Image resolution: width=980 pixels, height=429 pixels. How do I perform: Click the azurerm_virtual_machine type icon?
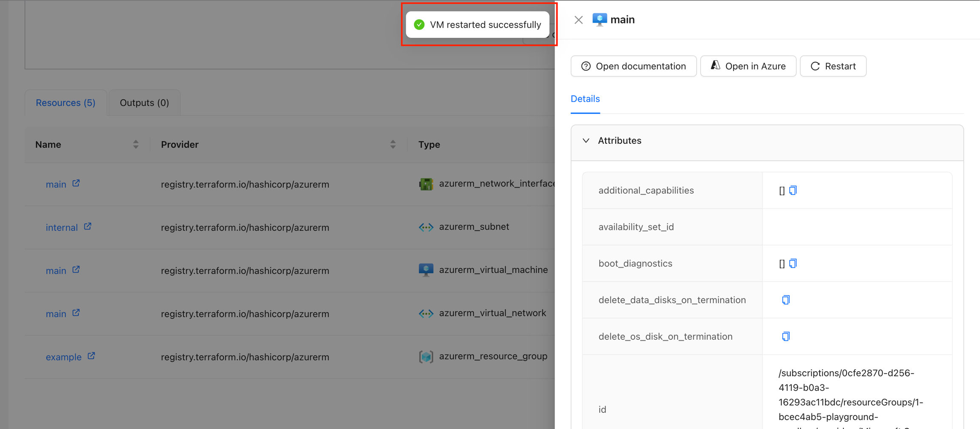(x=426, y=270)
